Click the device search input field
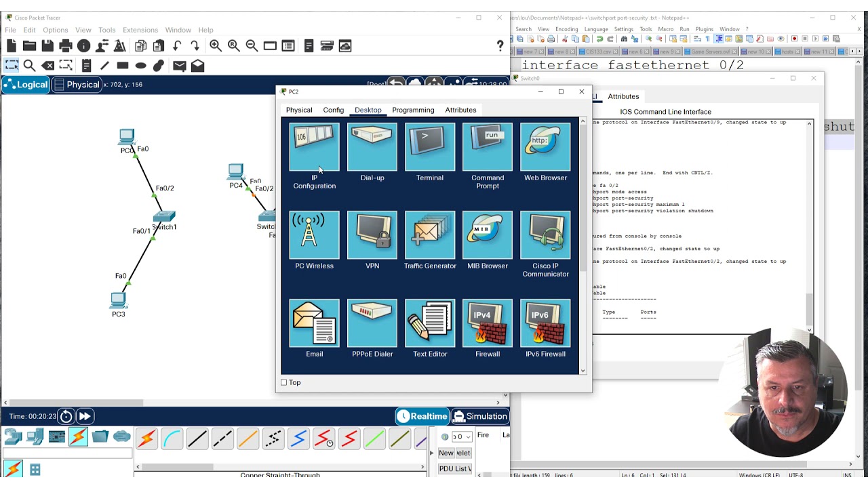This screenshot has width=868, height=488. point(68,453)
